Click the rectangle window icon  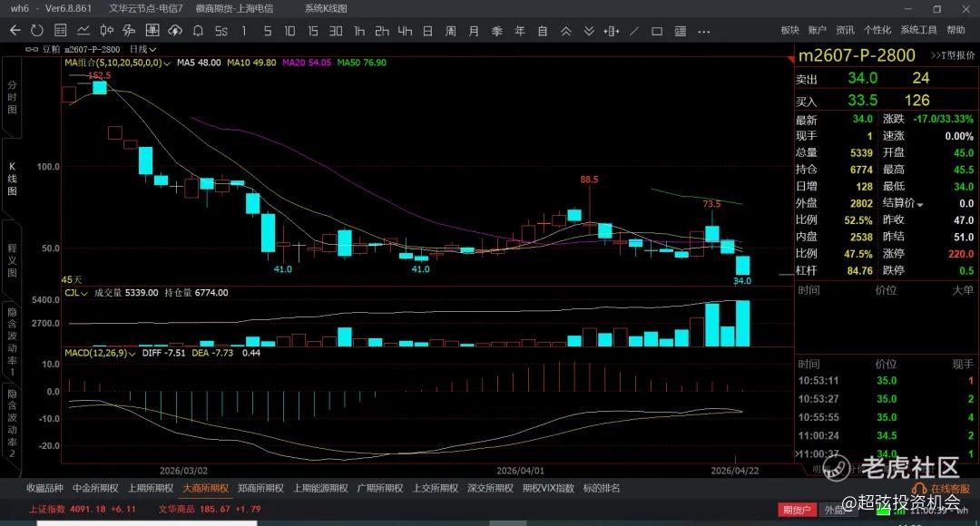pyautogui.click(x=657, y=31)
